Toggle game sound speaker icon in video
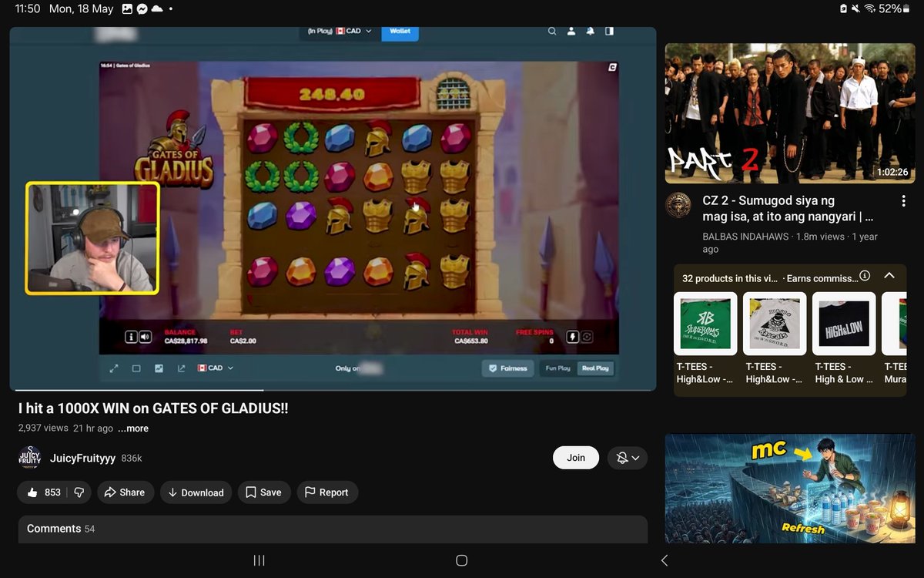This screenshot has height=578, width=924. coord(145,337)
